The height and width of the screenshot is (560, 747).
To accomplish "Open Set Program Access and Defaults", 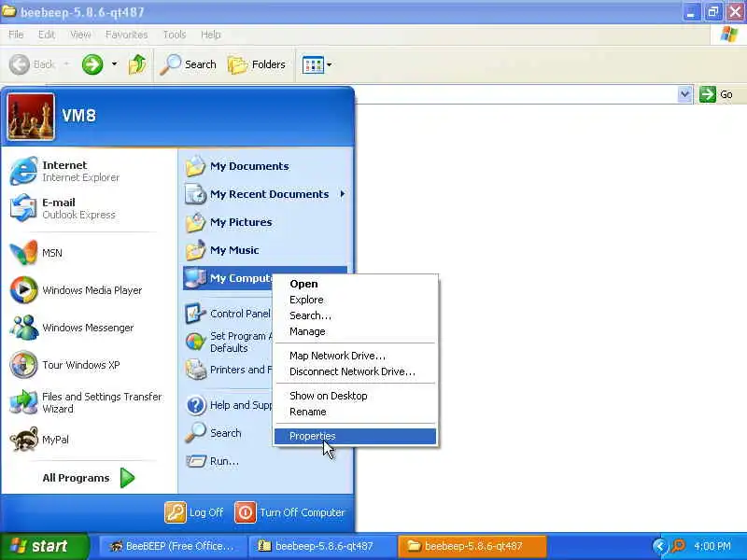I will 228,342.
